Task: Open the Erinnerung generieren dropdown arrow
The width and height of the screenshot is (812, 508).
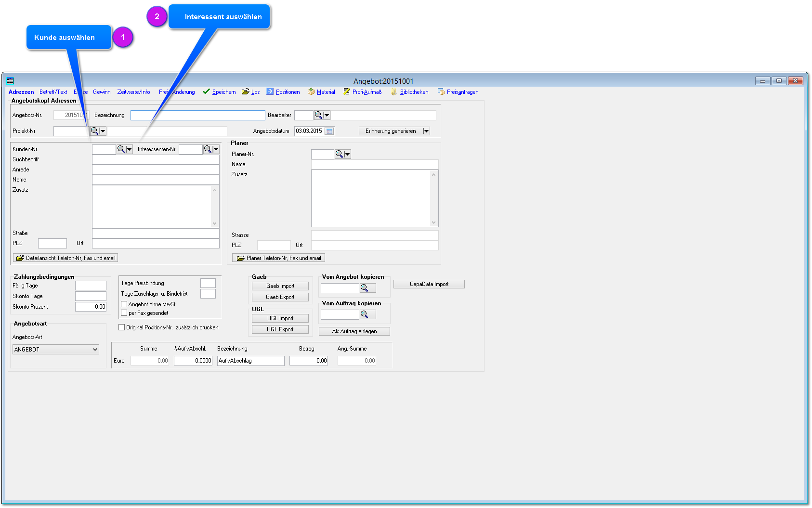Action: point(426,131)
